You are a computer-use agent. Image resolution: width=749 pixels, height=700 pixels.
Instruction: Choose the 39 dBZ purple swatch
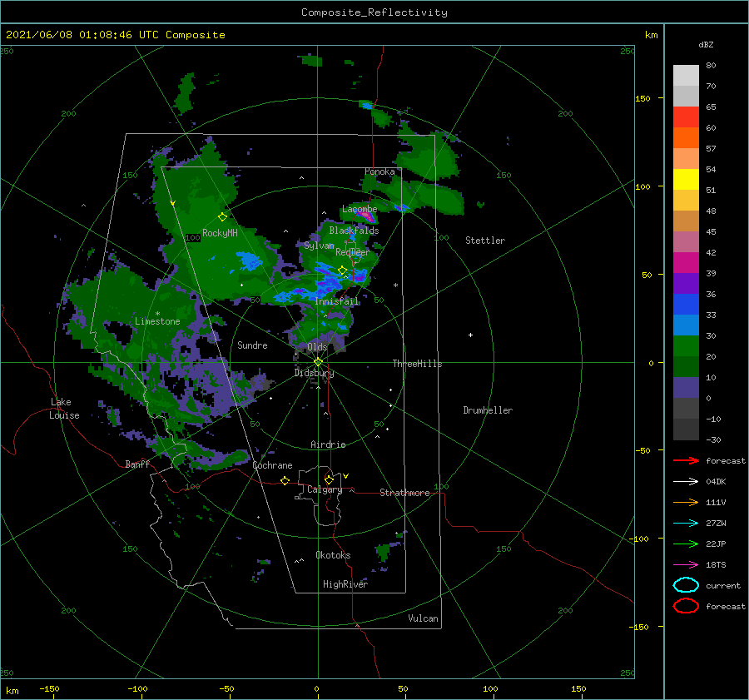coord(686,283)
